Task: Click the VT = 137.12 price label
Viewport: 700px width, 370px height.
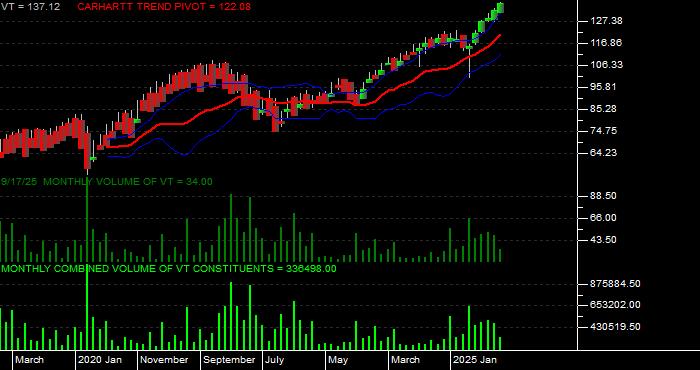Action: [30, 7]
